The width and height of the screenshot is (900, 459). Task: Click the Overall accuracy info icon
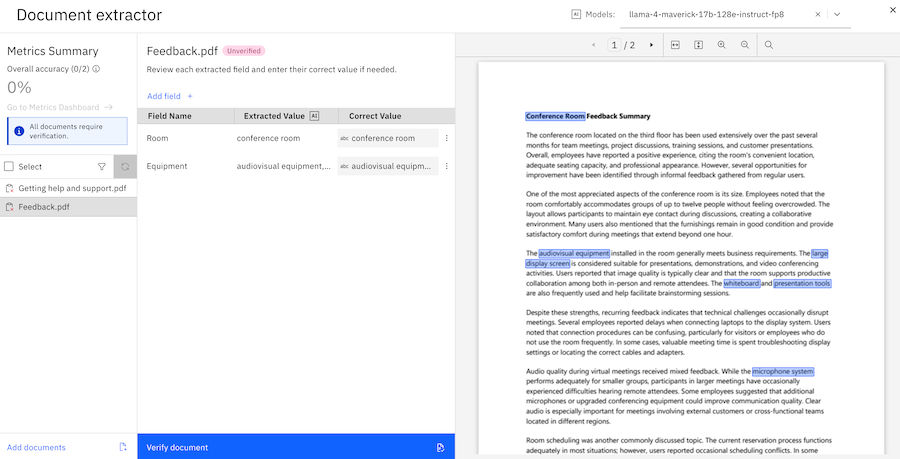[x=96, y=69]
